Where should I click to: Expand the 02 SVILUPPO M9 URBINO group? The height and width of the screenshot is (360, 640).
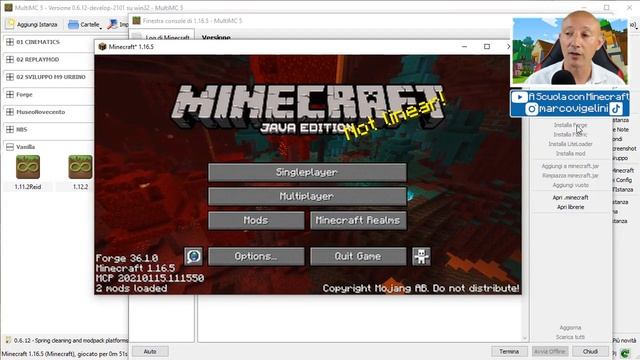10,77
